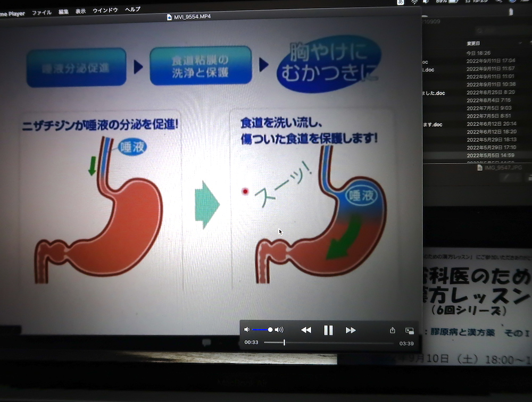Click the playback timeline playhead
Screen dimensions: 532x402
point(284,342)
